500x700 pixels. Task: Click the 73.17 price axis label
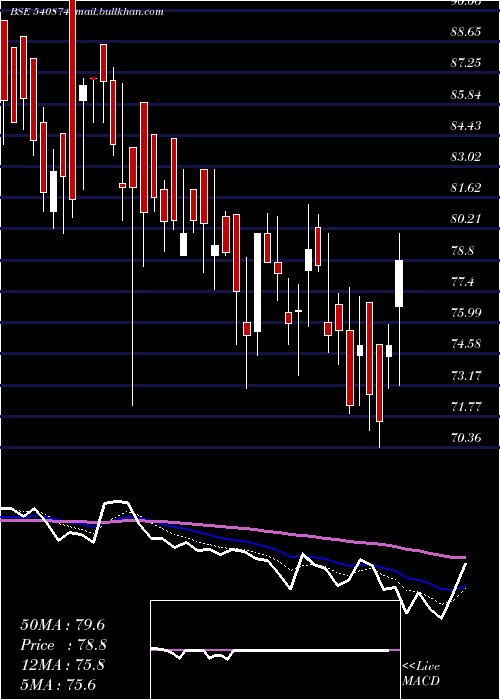point(466,376)
